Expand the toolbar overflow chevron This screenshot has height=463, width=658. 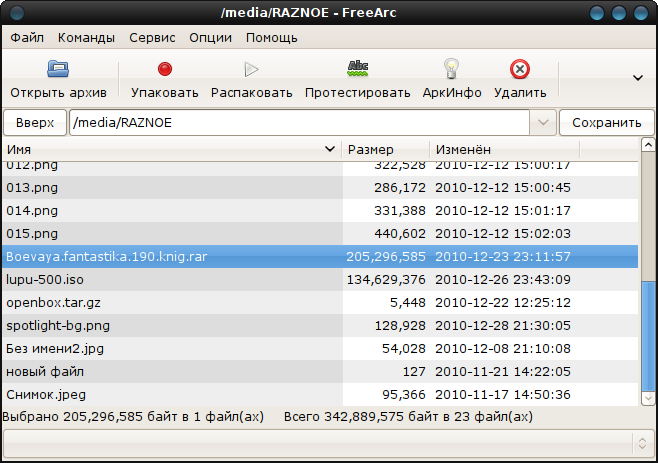click(x=638, y=78)
